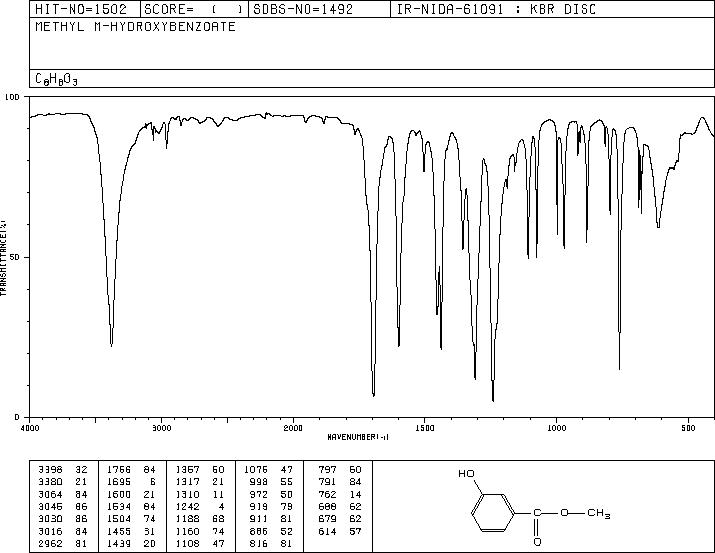Select the compound name METHYL M-HYDROXYBENZOATE

click(x=135, y=26)
